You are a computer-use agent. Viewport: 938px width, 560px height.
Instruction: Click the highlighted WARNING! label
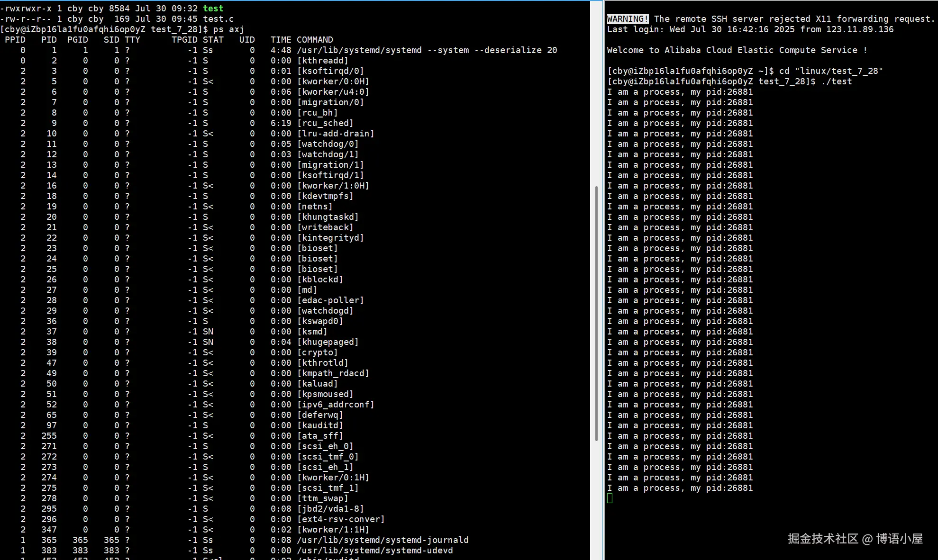pyautogui.click(x=628, y=19)
